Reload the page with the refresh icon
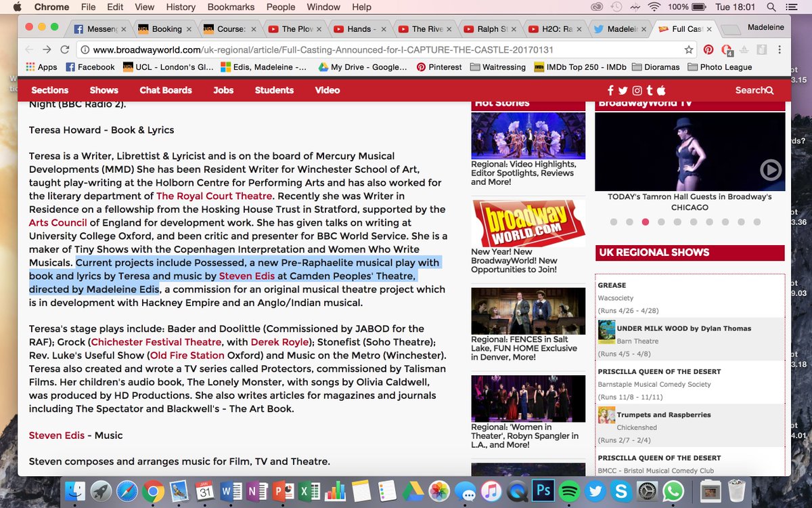The image size is (812, 508). [65, 49]
